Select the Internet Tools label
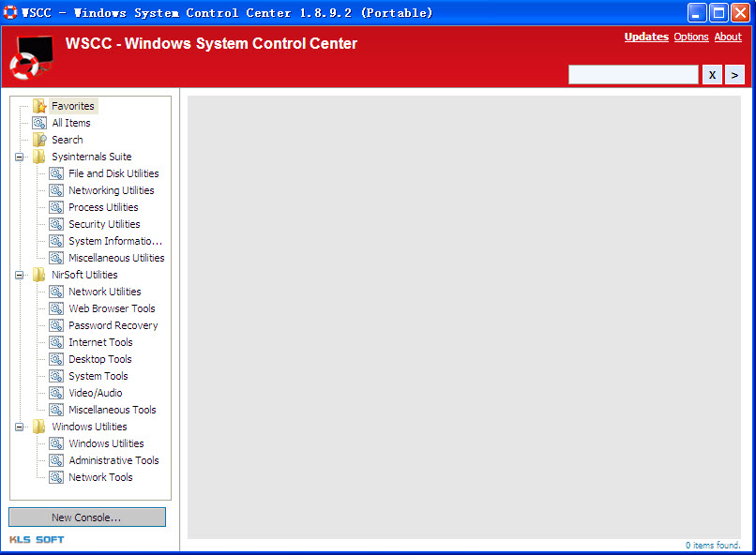 click(100, 342)
